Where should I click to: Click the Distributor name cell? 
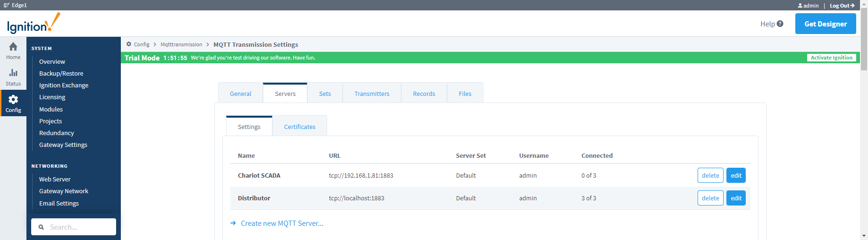[x=254, y=198]
